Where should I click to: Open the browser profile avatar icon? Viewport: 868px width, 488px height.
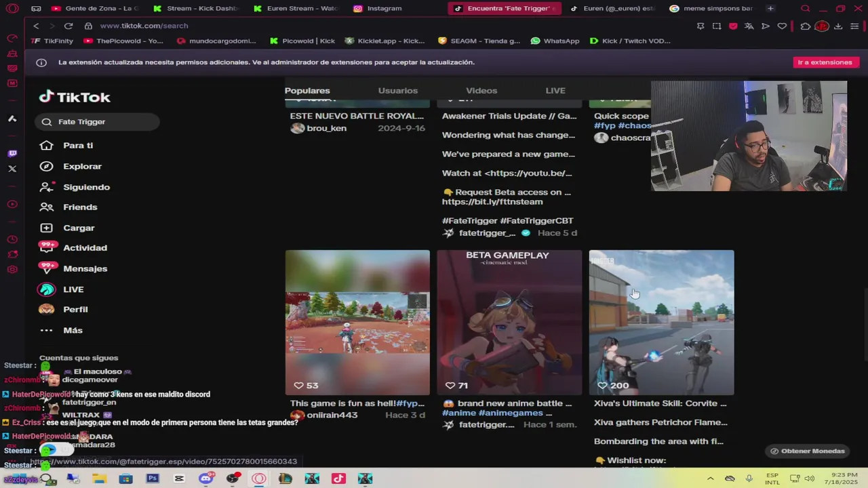pos(822,26)
